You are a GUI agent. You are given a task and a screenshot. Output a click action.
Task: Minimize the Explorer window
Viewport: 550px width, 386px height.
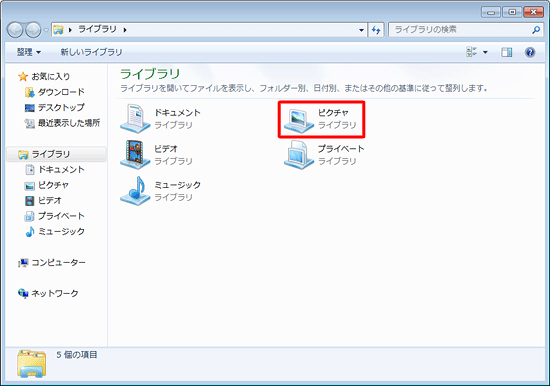tap(491, 12)
